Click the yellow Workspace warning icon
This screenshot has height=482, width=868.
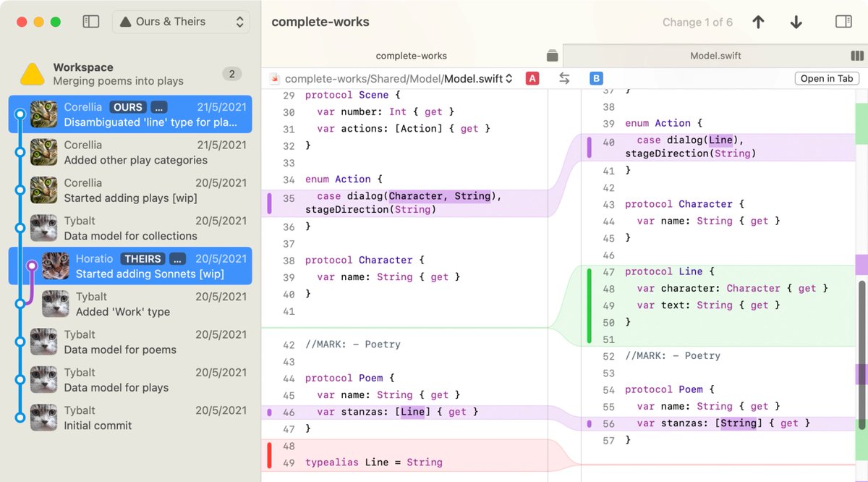33,74
